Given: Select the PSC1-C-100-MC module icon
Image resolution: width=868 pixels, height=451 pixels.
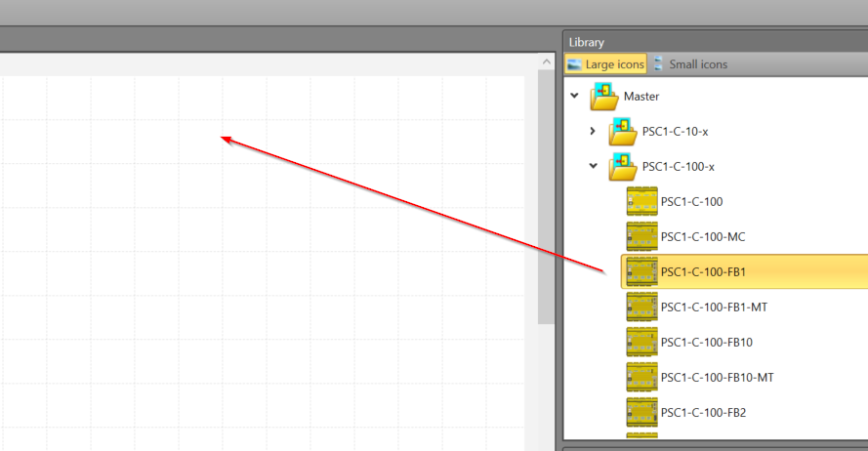Looking at the screenshot, I should point(642,237).
